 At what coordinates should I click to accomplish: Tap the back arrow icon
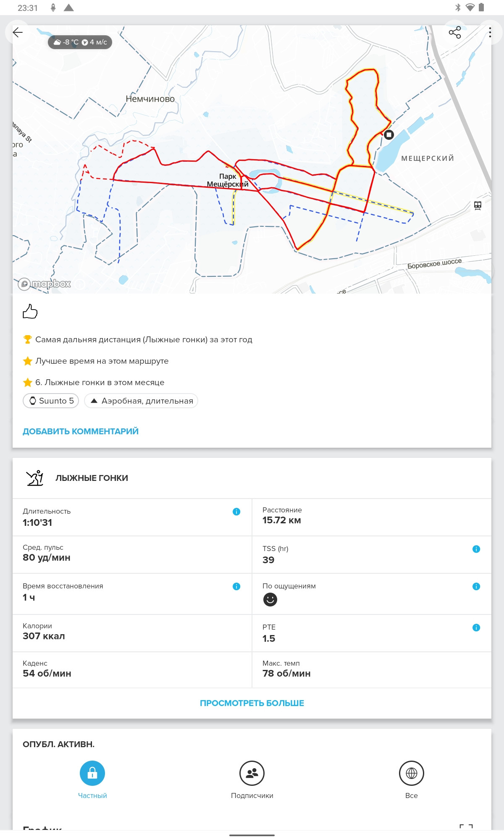[x=18, y=32]
